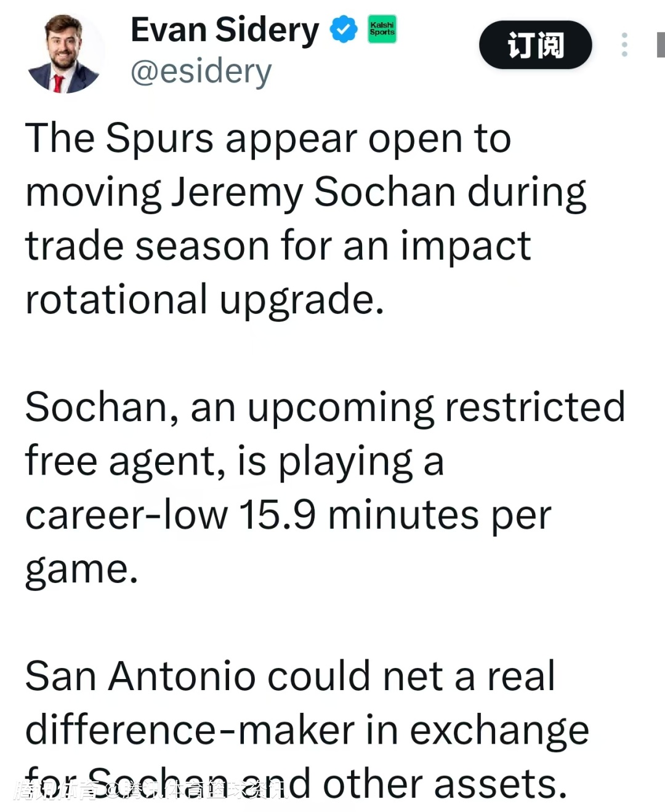Click the "rotational upgrade." line
665x812 pixels.
click(204, 300)
